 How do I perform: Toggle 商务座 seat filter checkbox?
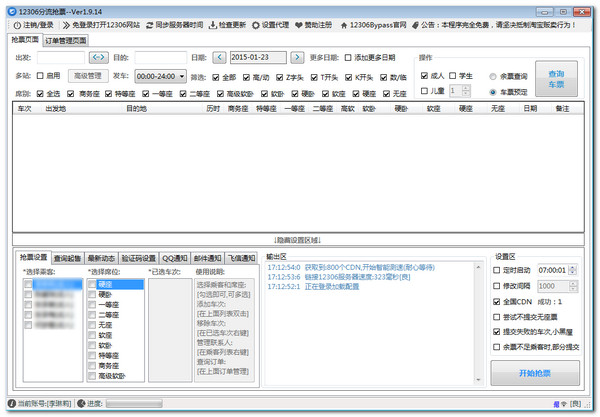tap(71, 94)
